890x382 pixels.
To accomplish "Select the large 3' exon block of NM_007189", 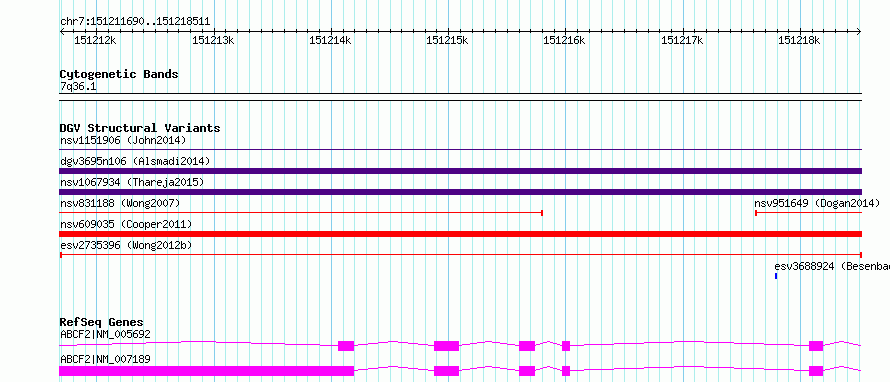I will [207, 371].
